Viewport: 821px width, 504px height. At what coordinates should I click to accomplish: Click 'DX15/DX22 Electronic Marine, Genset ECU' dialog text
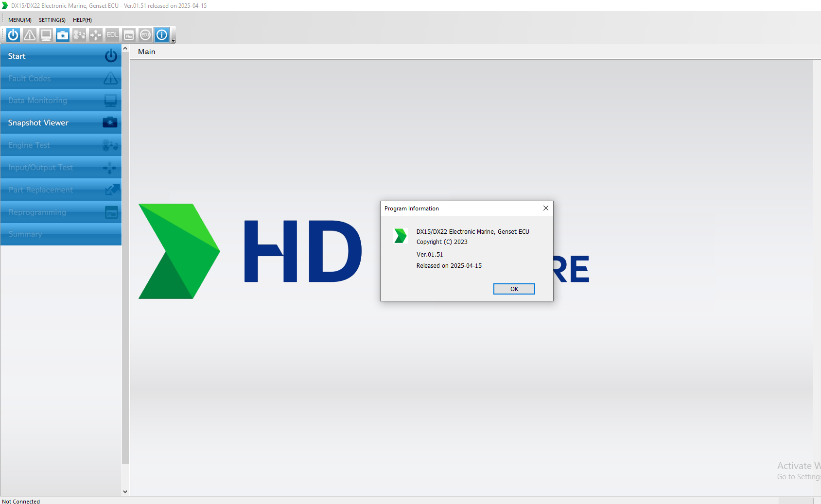[x=473, y=232]
